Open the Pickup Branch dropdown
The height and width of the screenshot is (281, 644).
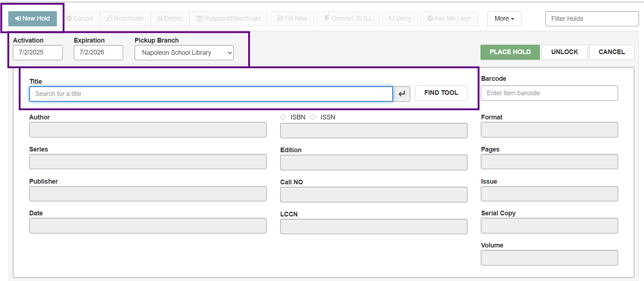184,53
